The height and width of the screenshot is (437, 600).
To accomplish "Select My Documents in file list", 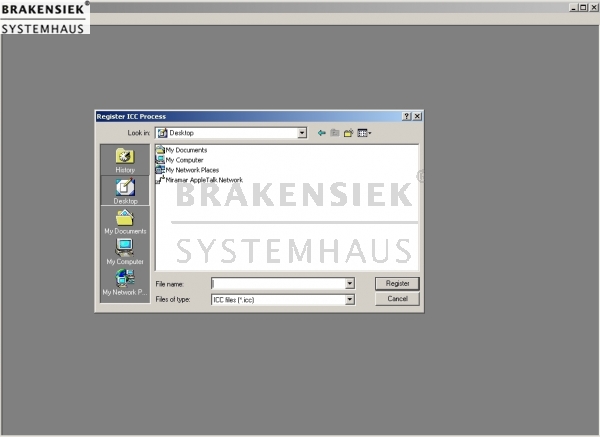I will 181,150.
